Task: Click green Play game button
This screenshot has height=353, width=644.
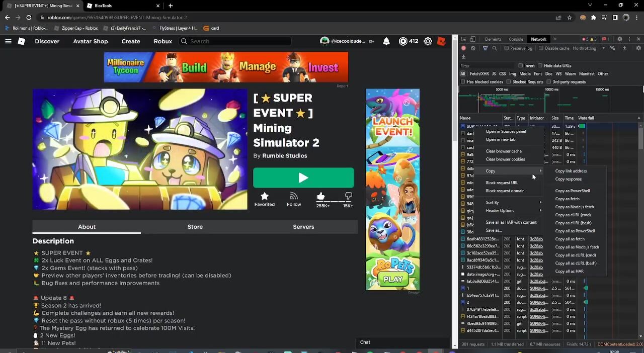Action: [303, 178]
